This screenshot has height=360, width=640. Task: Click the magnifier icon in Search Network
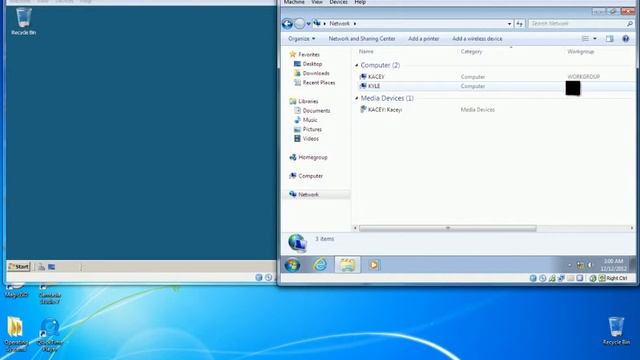pos(630,24)
